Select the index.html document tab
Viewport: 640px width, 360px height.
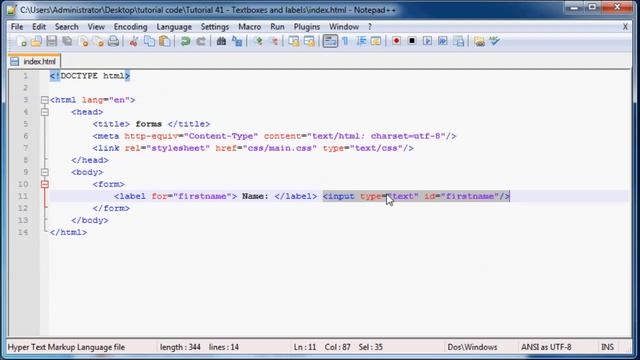(34, 62)
